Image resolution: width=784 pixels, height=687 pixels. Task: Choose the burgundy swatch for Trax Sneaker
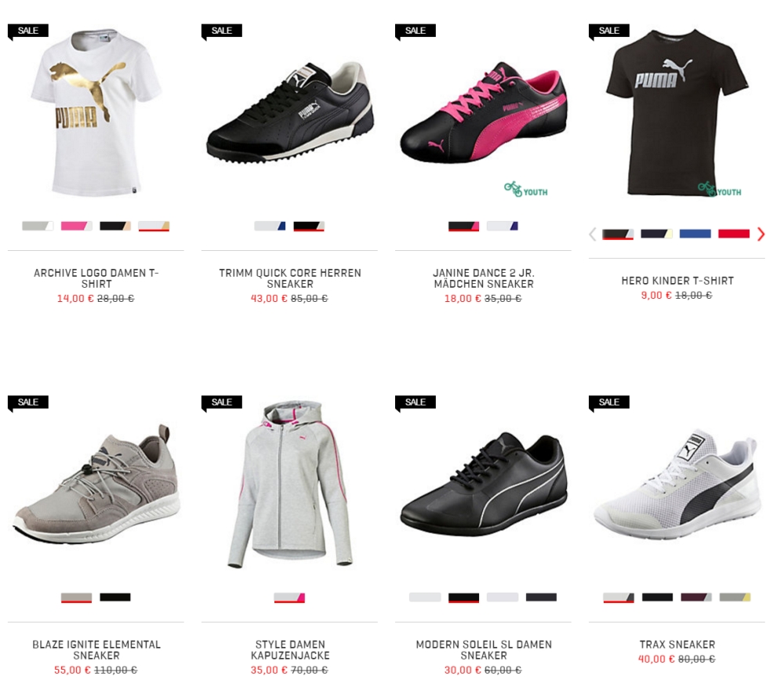point(696,598)
